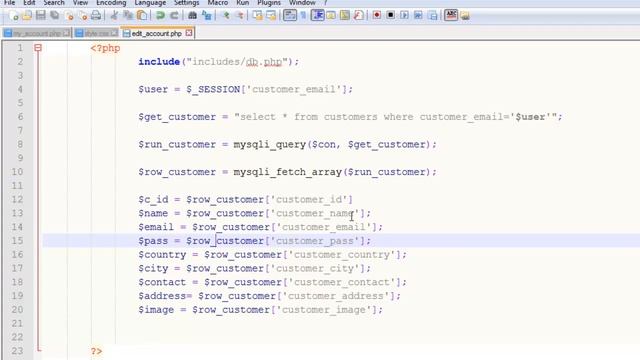Print the current document via printer icon
This screenshot has height=360, width=640.
pos(96,16)
